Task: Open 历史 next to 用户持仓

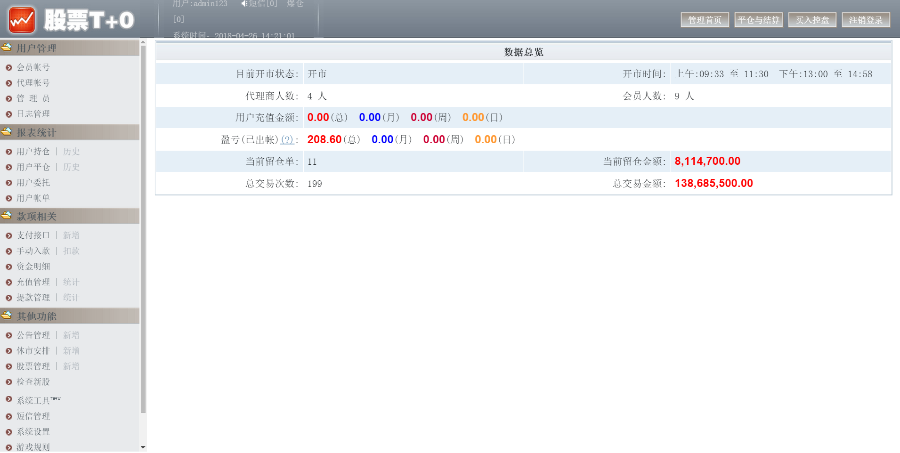Action: 71,152
